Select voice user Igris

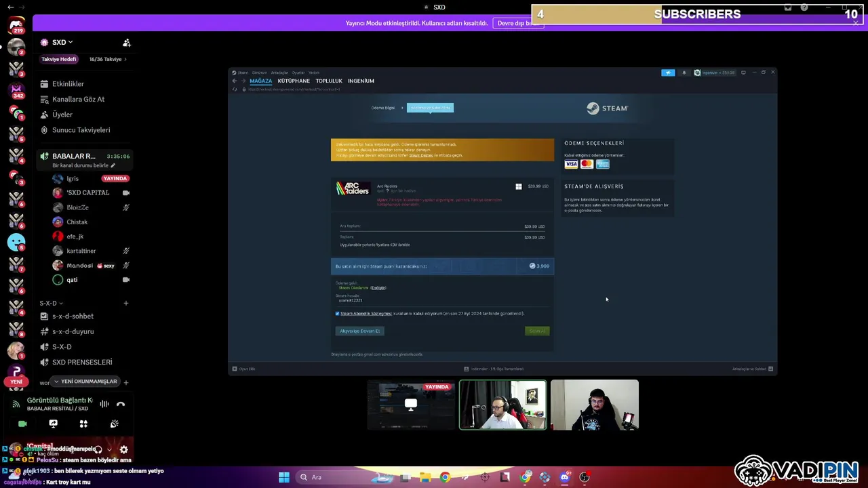coord(73,179)
